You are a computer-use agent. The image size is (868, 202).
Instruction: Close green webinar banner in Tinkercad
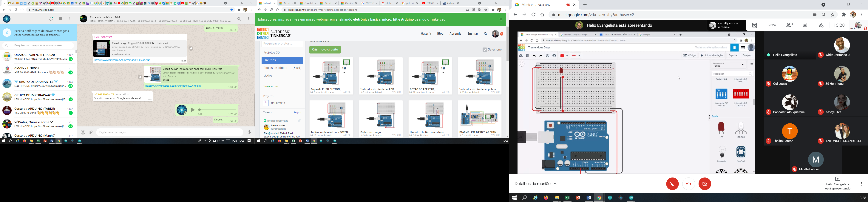pos(501,20)
